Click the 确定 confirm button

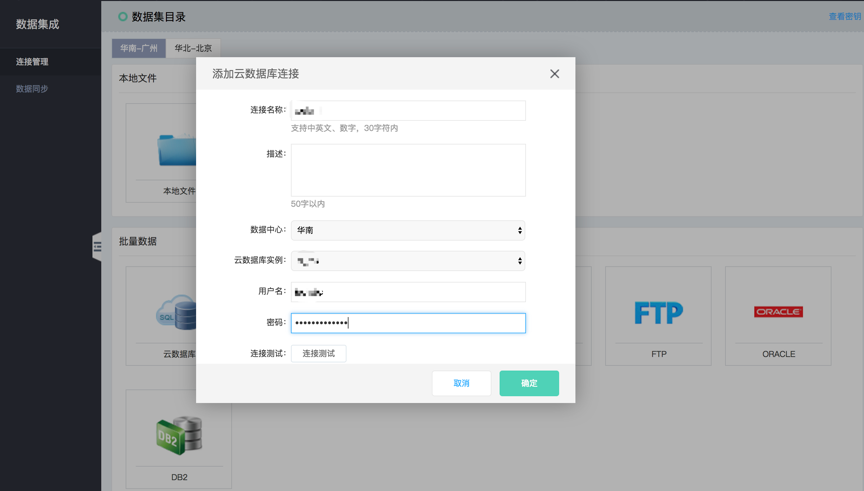tap(529, 383)
